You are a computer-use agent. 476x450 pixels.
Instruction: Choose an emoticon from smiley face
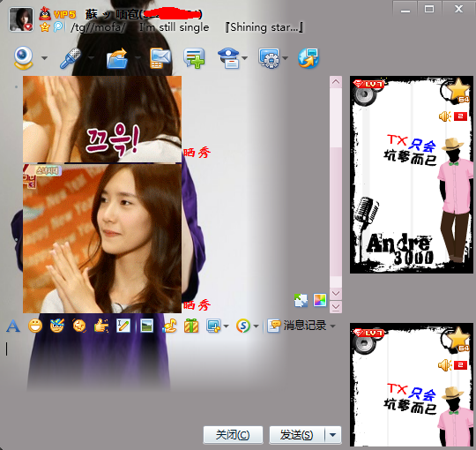click(35, 326)
